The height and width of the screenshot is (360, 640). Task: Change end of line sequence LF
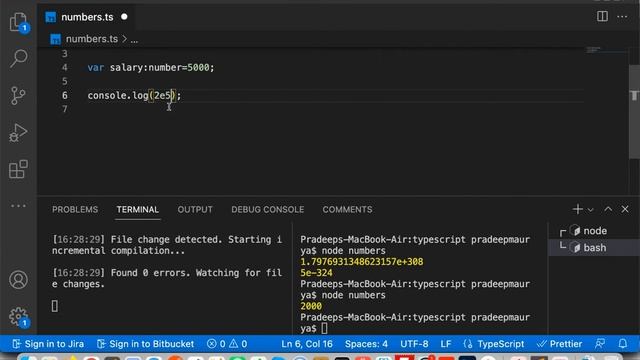click(x=446, y=344)
